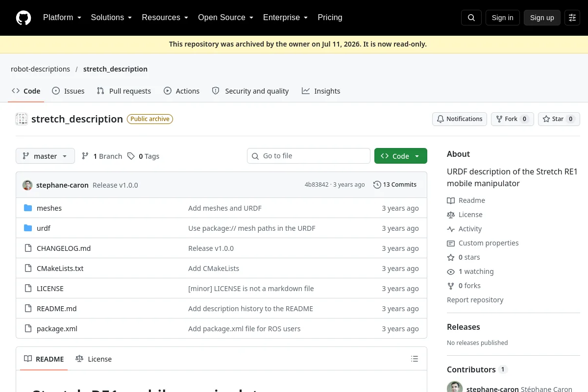Open the Insights tab
Viewport: 588px width, 392px height.
click(321, 91)
